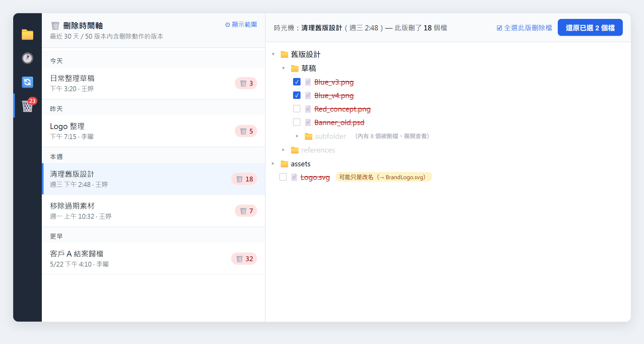Screen dimensions: 644x344
Task: Click the 3 deleted-files badge
Action: (246, 83)
